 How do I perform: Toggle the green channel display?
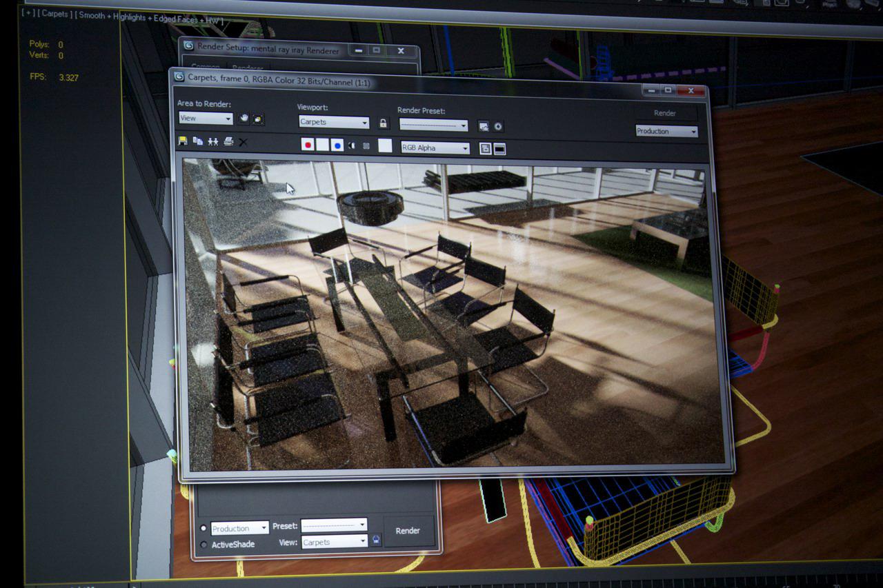[322, 145]
